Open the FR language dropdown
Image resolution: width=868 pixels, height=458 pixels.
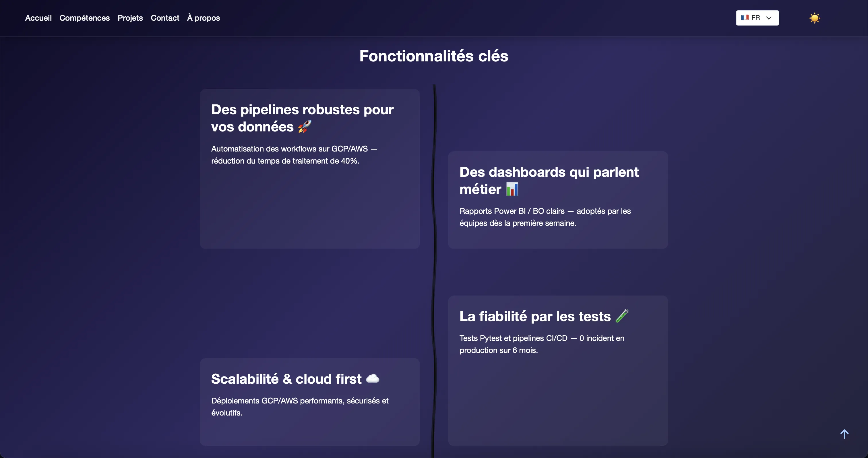click(757, 18)
